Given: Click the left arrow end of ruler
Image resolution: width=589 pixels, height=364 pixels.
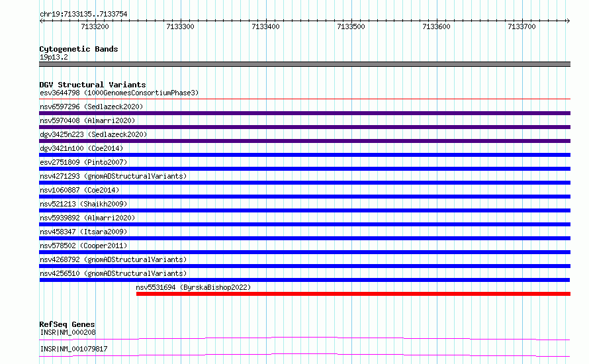Looking at the screenshot, I should [x=41, y=21].
